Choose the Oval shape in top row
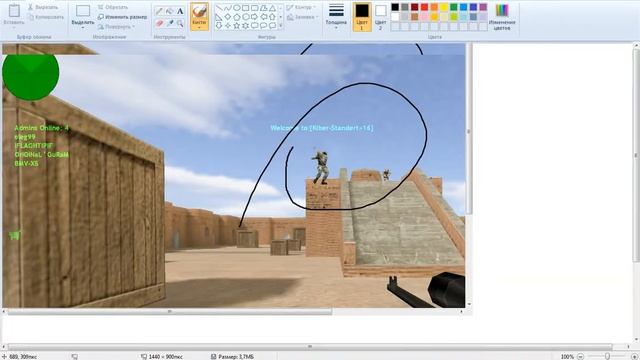 click(237, 8)
